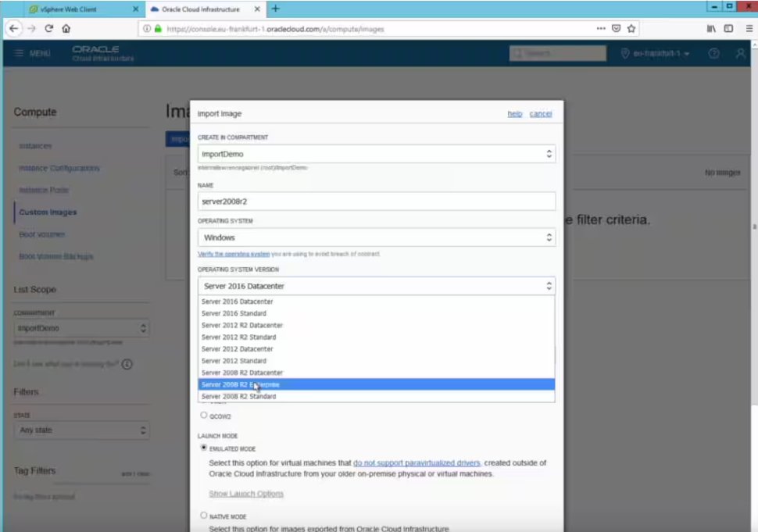
Task: Select the Native Mode radio button
Action: [x=203, y=516]
